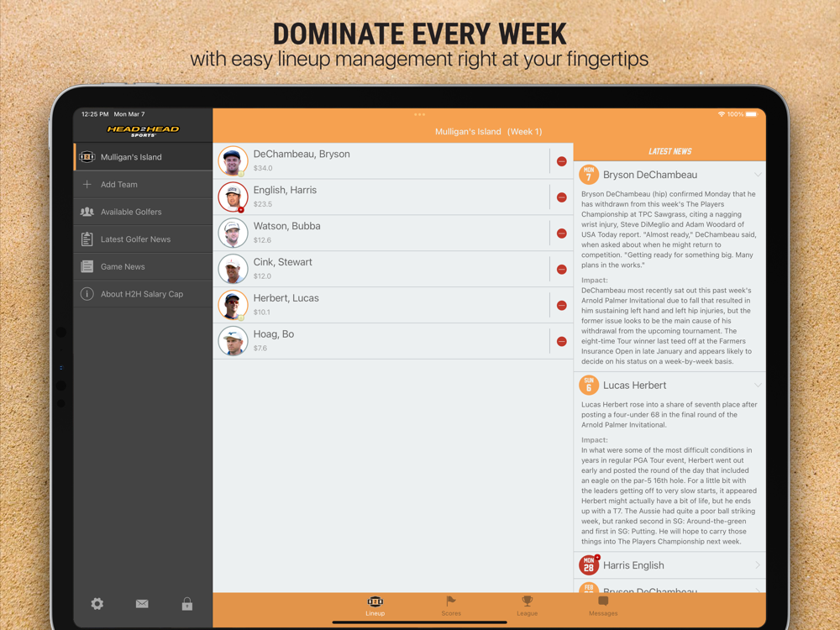This screenshot has height=630, width=840.
Task: Tap the 12:25 PM clock in status bar
Action: tap(95, 114)
